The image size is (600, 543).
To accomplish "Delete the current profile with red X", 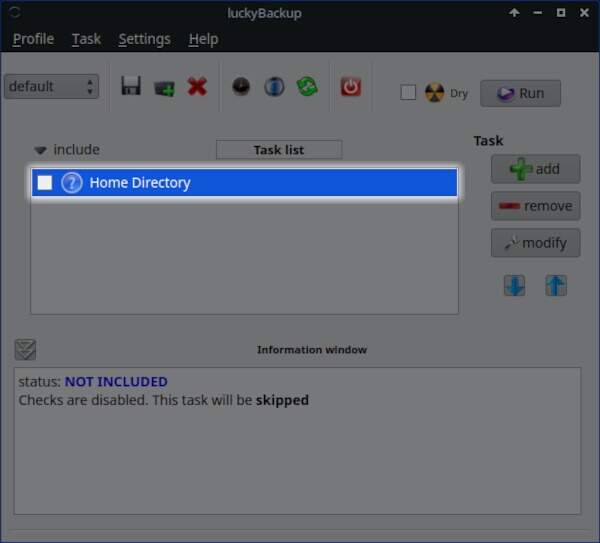I will [x=197, y=86].
